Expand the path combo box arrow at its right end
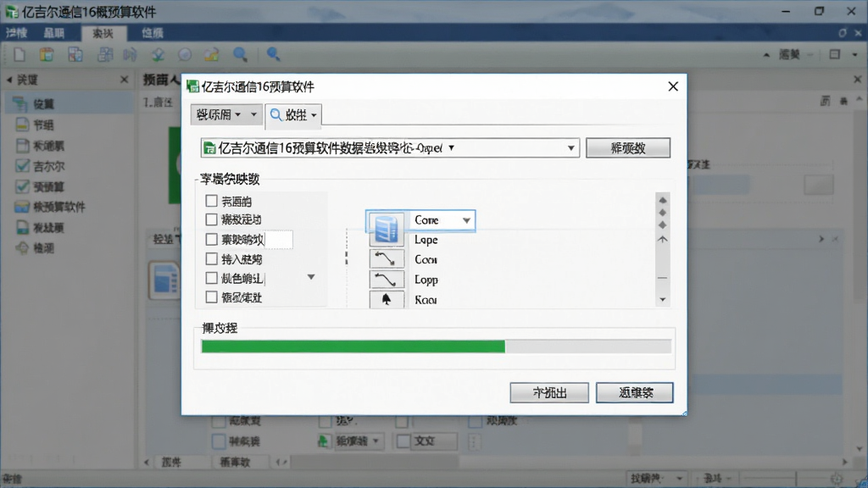 point(570,148)
